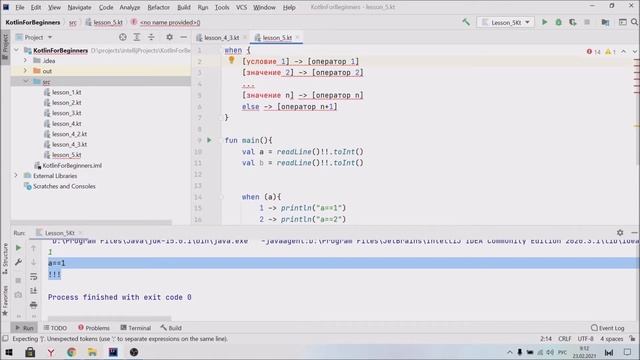The width and height of the screenshot is (640, 360).
Task: Hide the Project panel with minus icon
Action: [x=184, y=37]
